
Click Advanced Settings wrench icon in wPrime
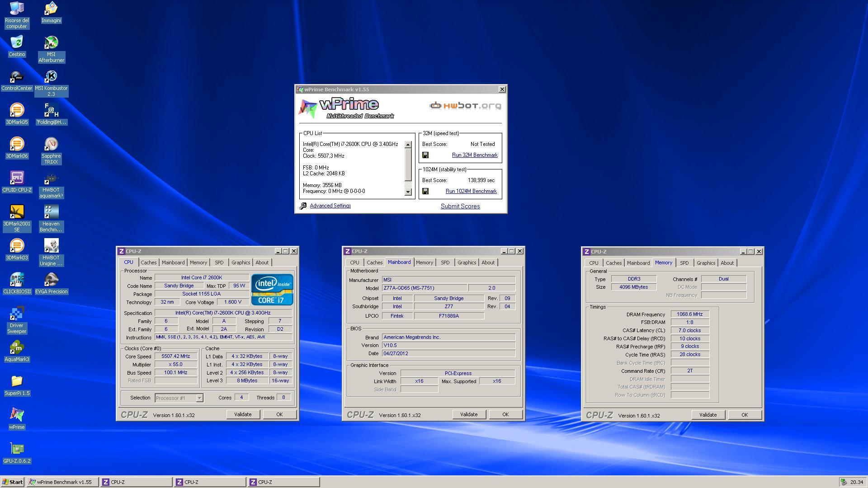coord(303,206)
